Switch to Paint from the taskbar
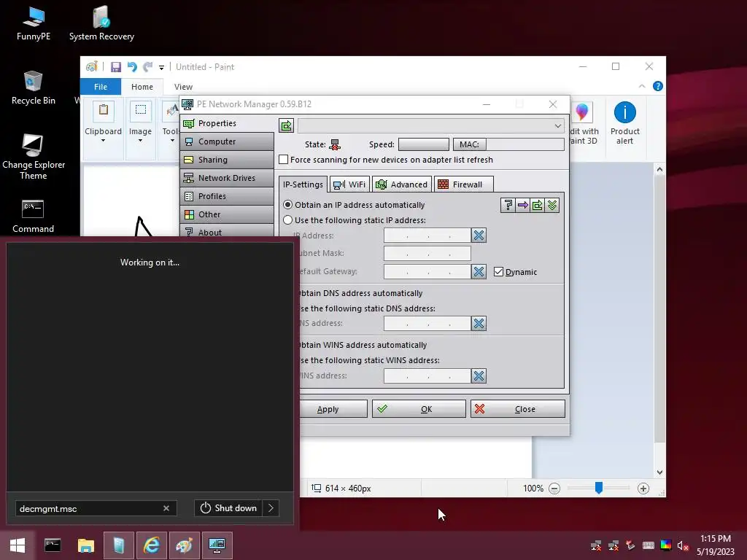747x560 pixels. (x=185, y=545)
